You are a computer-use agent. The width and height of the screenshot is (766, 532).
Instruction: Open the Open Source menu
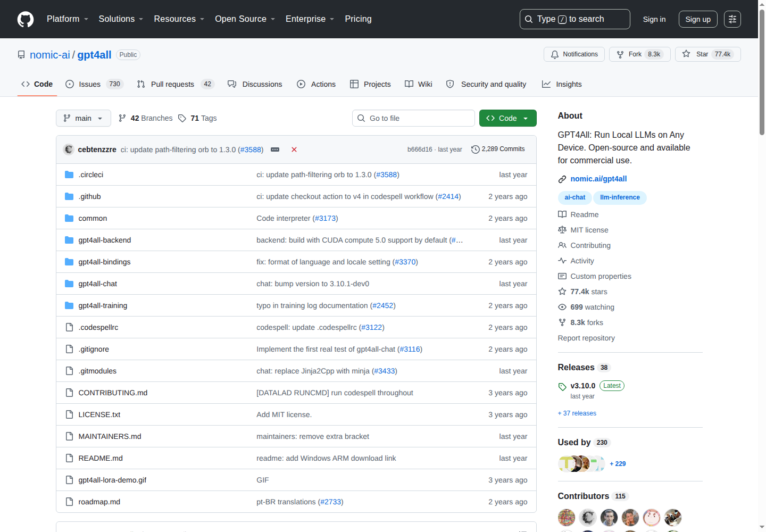pos(245,19)
